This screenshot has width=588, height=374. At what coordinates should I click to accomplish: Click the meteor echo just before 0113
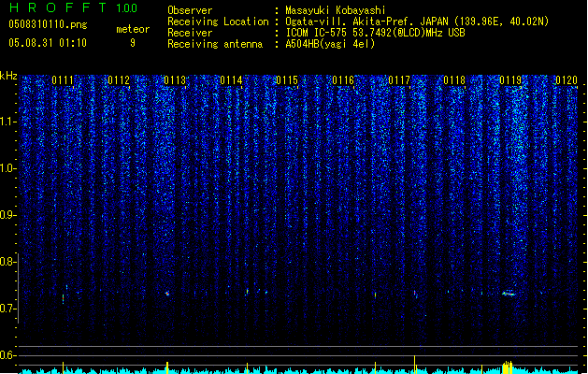[x=167, y=294]
